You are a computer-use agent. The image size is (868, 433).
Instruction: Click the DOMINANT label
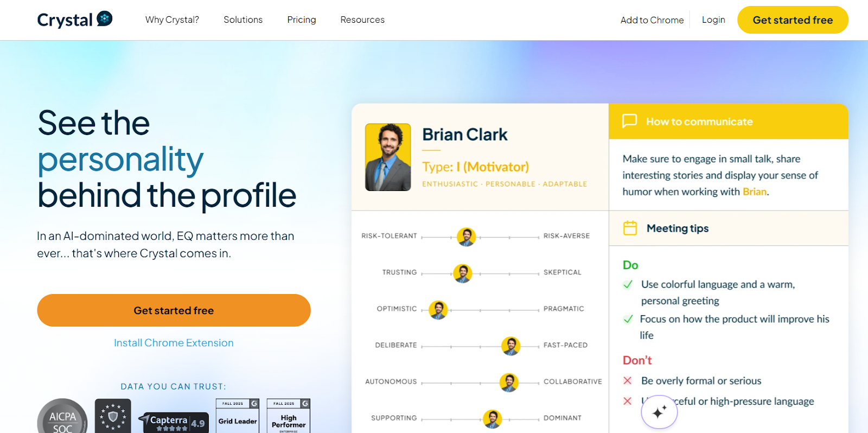tap(563, 418)
